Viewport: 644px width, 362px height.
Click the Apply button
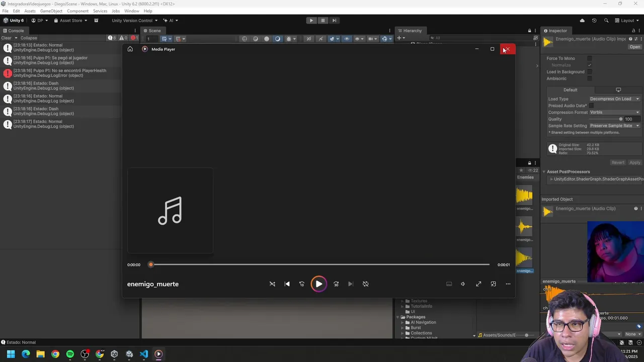(x=635, y=162)
